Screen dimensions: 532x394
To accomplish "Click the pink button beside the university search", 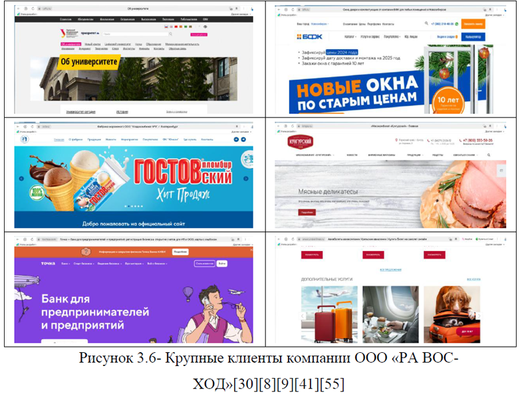I will pyautogui.click(x=199, y=35).
